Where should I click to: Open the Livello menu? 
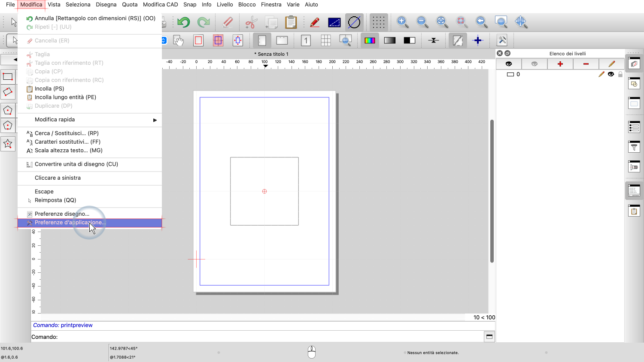click(225, 5)
